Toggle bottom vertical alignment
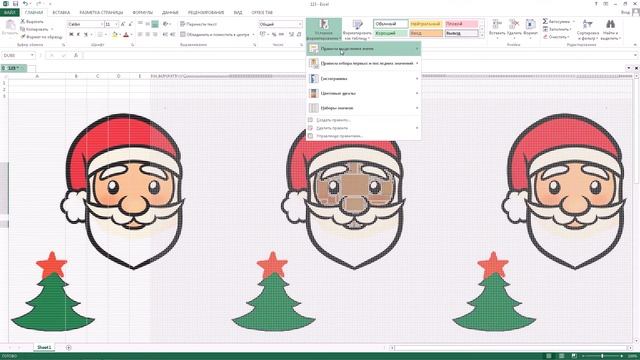The width and height of the screenshot is (640, 360). (x=155, y=24)
